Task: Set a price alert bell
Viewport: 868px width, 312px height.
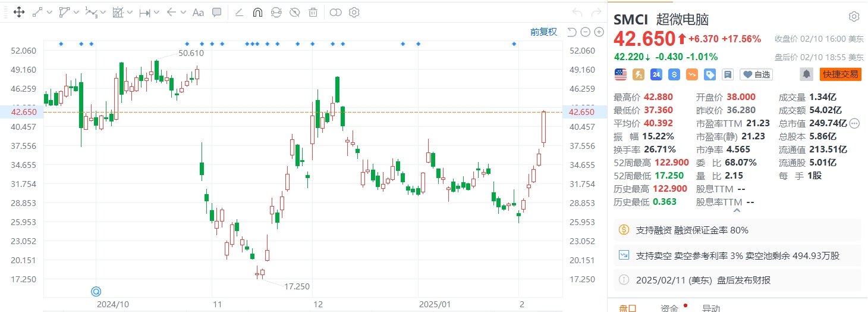Action: click(807, 74)
